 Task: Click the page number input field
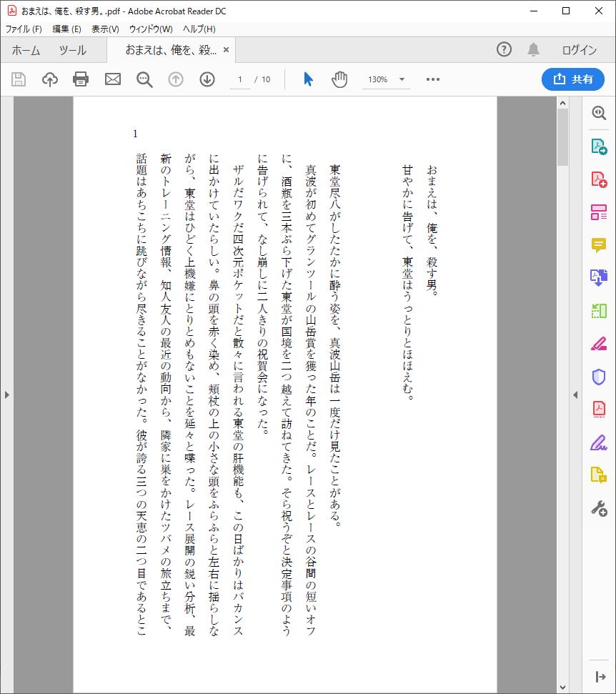(x=240, y=79)
